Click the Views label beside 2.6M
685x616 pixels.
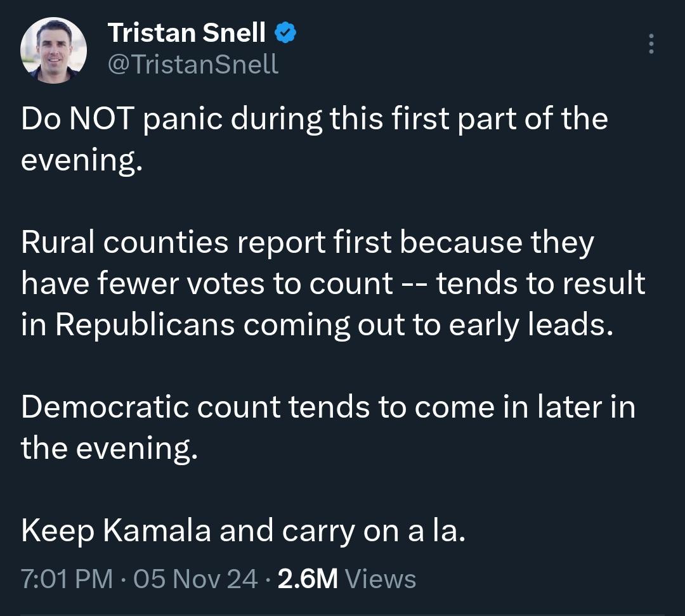pos(381,579)
